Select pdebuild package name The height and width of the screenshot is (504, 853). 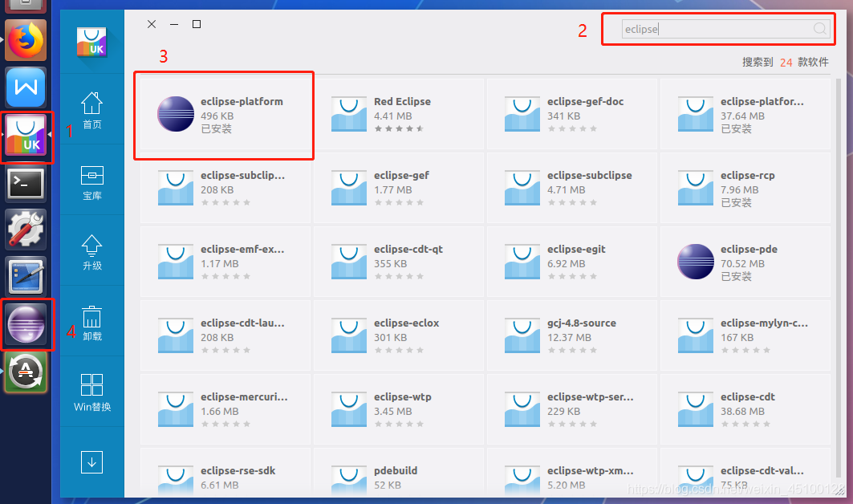point(396,470)
